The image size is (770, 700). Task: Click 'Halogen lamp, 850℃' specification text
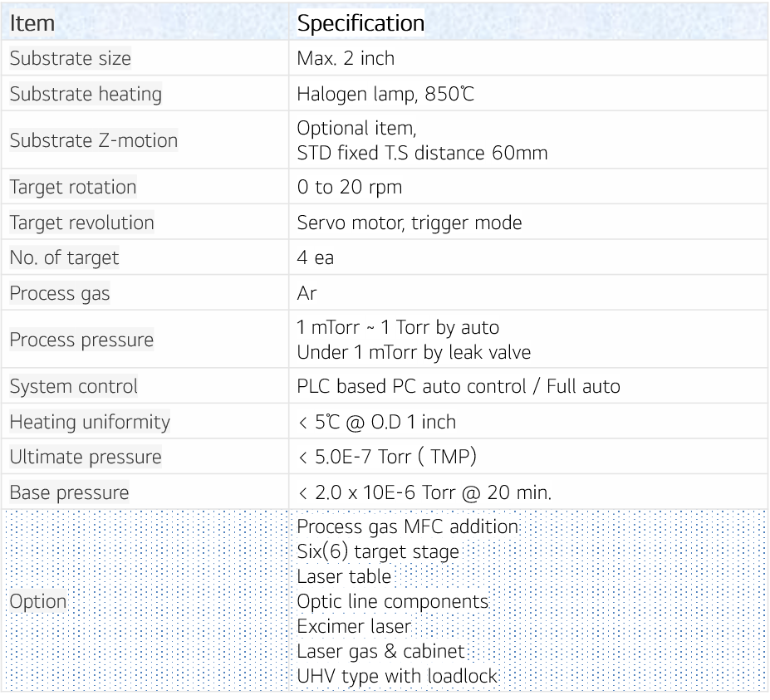point(385,94)
